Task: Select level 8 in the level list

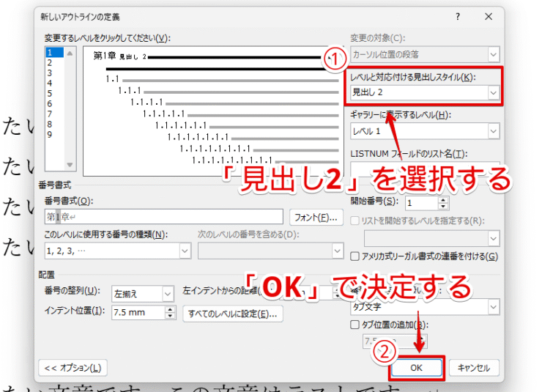Action: 54,124
